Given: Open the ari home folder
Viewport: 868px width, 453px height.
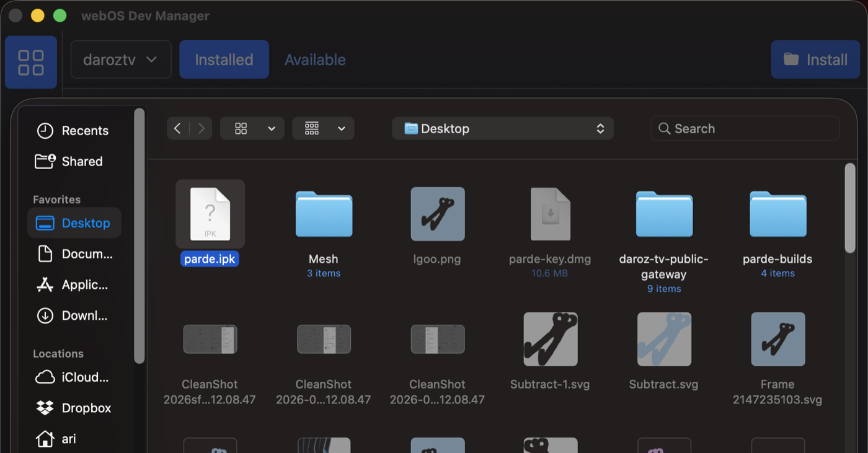Looking at the screenshot, I should [x=74, y=439].
